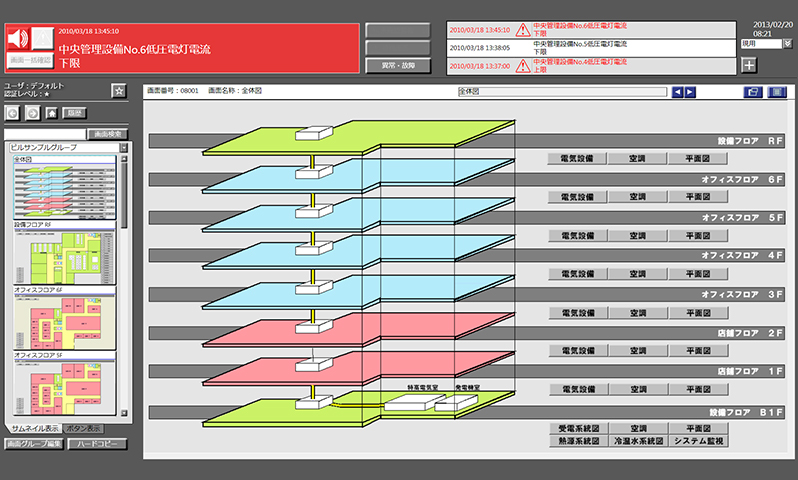Image resolution: width=798 pixels, height=480 pixels.
Task: Go back with the left arrow icon
Action: pyautogui.click(x=13, y=113)
